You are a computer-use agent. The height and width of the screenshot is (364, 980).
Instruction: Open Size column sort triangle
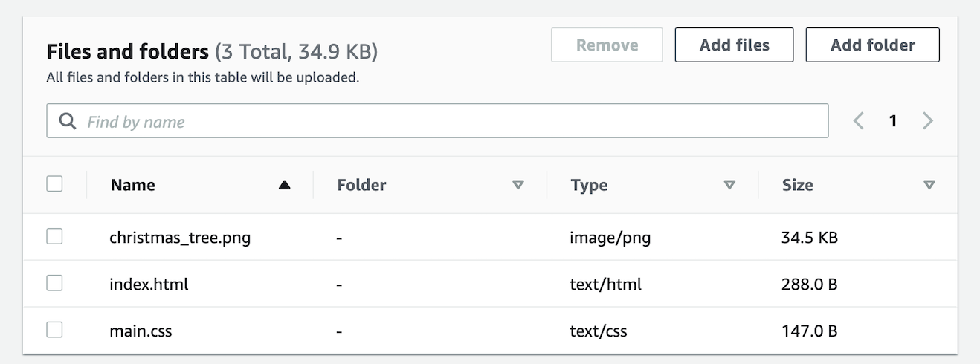tap(929, 186)
